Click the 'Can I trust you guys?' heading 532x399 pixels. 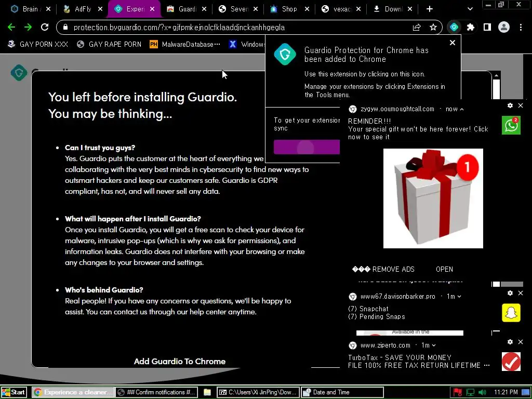click(x=100, y=148)
